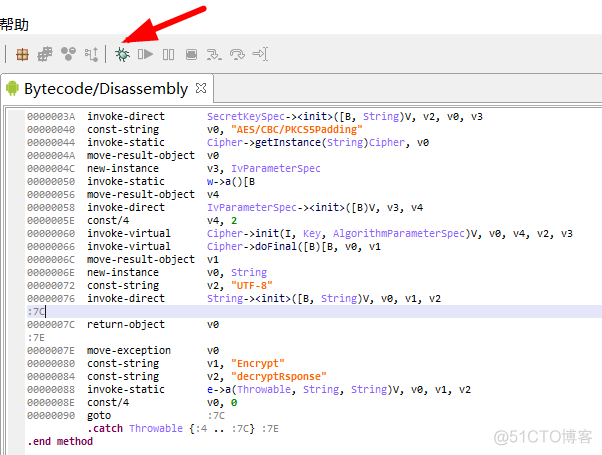Click the three gray circles toolbar icon
Image resolution: width=602 pixels, height=455 pixels.
(68, 54)
